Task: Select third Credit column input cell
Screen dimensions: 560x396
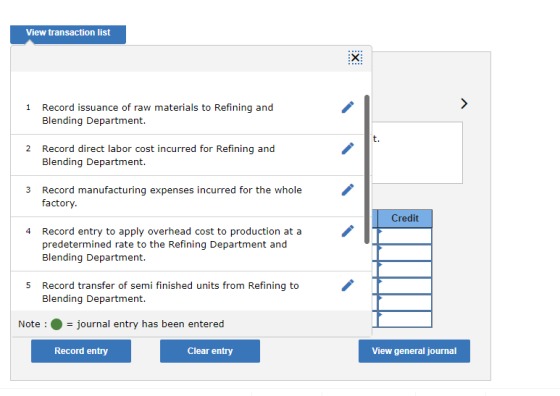Action: [x=405, y=269]
